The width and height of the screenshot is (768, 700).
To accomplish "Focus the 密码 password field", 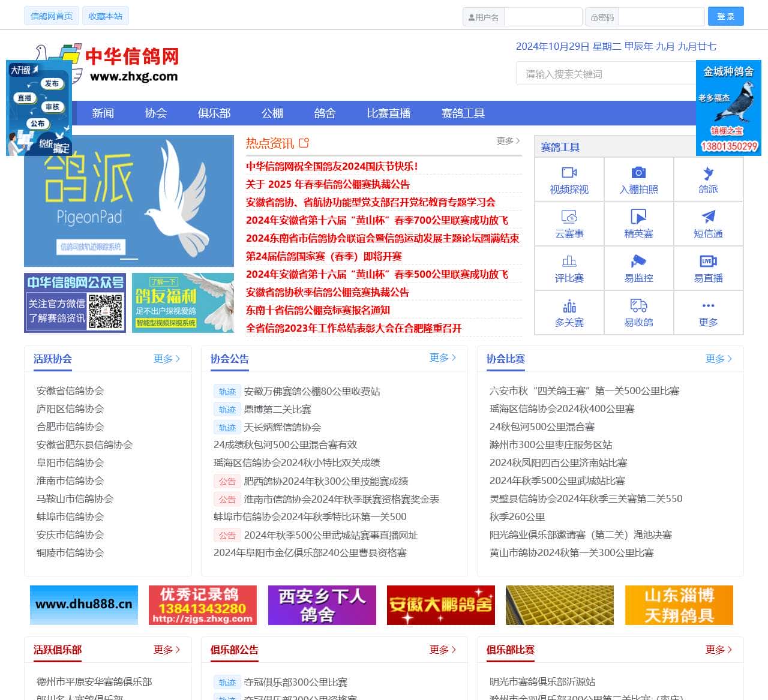I will point(661,17).
